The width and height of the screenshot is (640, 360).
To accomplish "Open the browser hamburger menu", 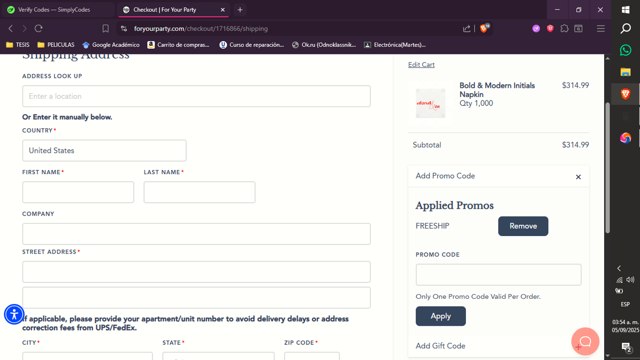I will (600, 29).
